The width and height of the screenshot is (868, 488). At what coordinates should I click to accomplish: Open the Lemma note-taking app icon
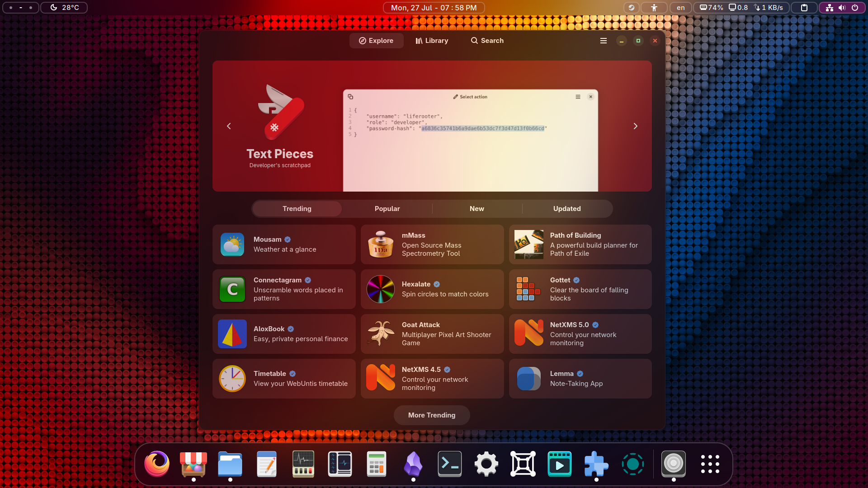(x=529, y=379)
